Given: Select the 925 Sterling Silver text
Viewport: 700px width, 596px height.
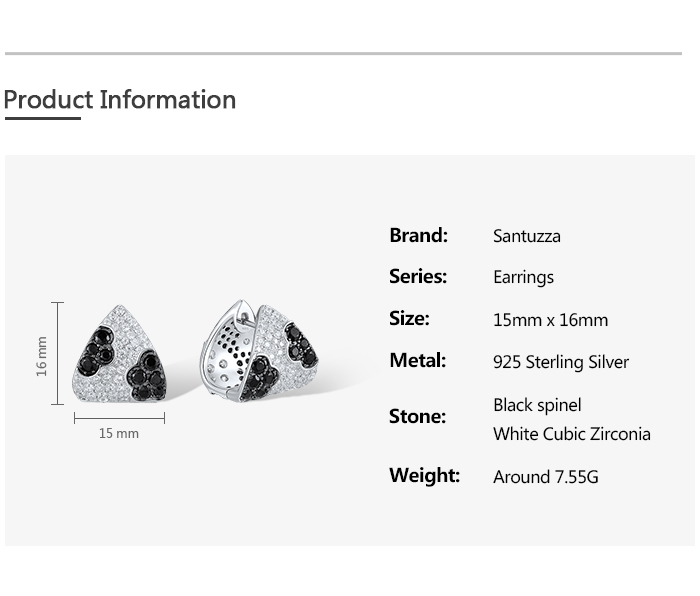Looking at the screenshot, I should click(561, 362).
